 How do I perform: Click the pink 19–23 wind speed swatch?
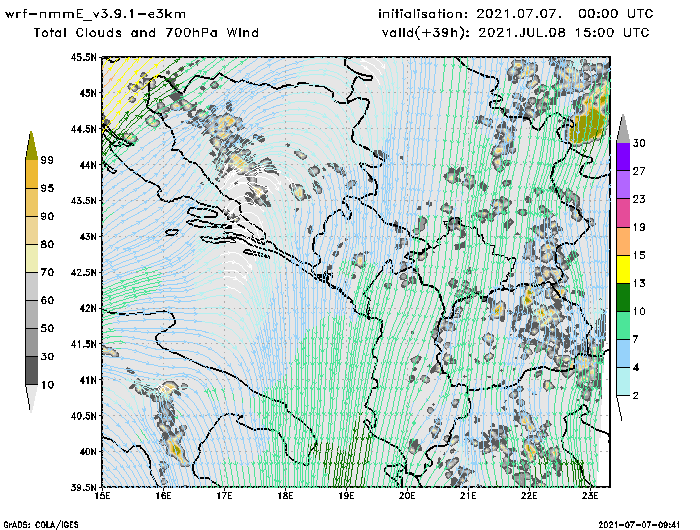623,213
